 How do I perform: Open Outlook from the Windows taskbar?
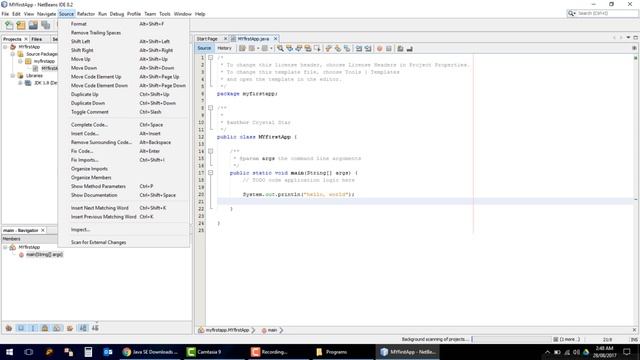(x=108, y=352)
